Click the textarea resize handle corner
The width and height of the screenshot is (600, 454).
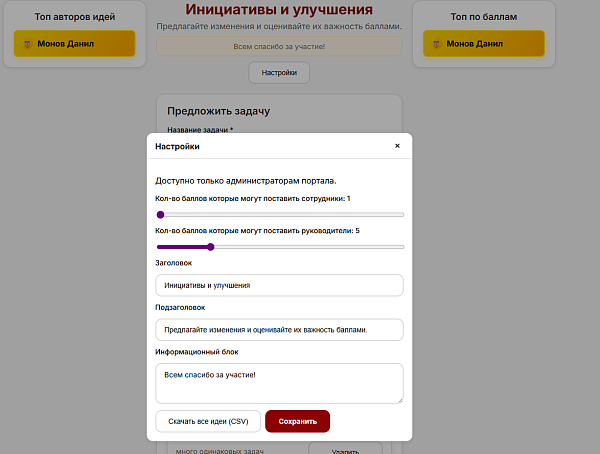[x=400, y=400]
